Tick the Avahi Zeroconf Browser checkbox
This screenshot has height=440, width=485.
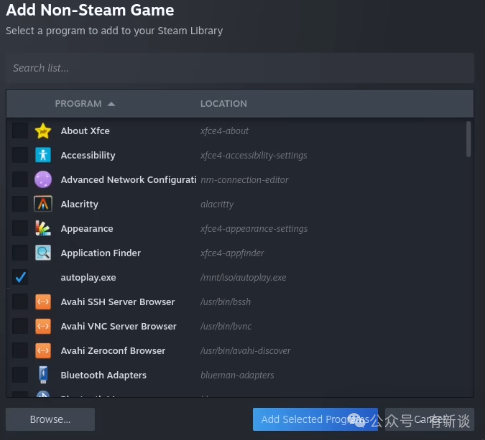tap(20, 350)
